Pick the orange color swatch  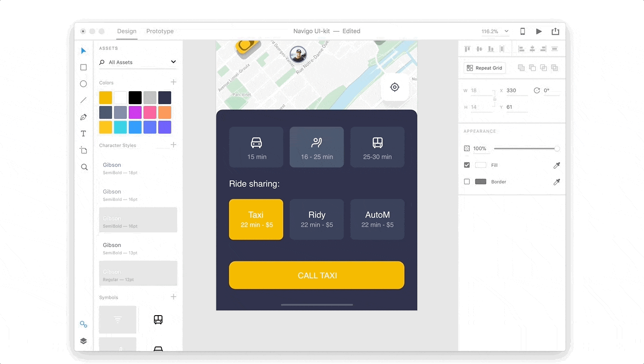165,112
